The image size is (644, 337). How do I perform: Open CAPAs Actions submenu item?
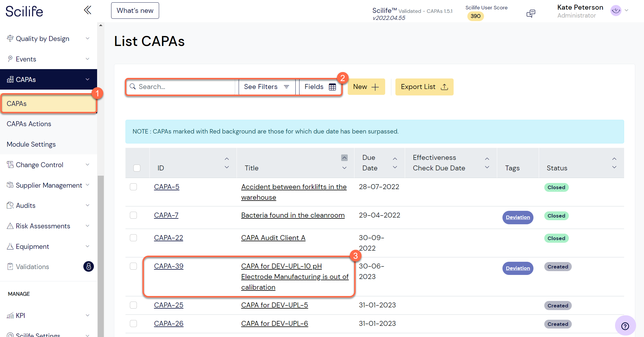point(49,124)
